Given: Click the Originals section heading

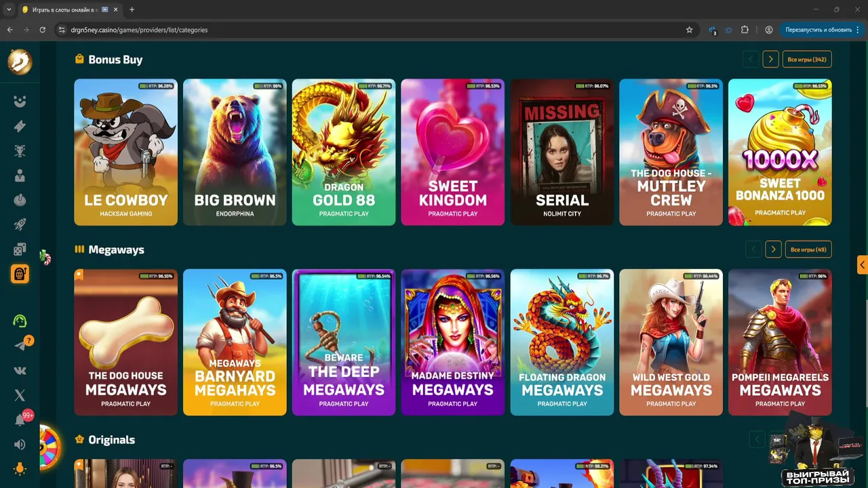Looking at the screenshot, I should 111,440.
